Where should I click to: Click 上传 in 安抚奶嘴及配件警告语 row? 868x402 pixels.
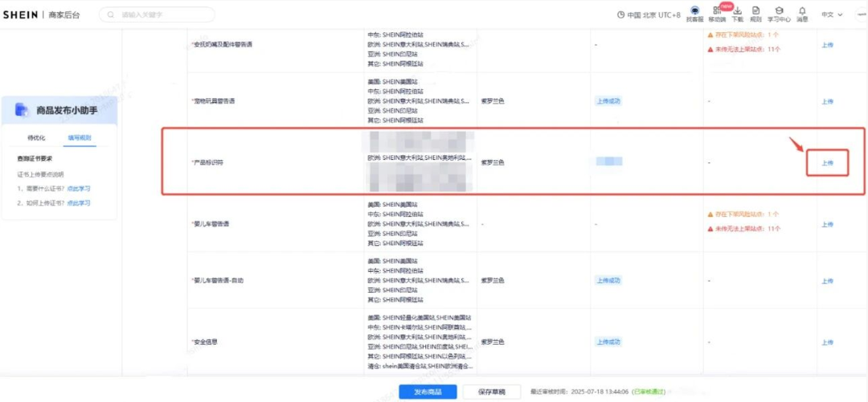click(827, 45)
